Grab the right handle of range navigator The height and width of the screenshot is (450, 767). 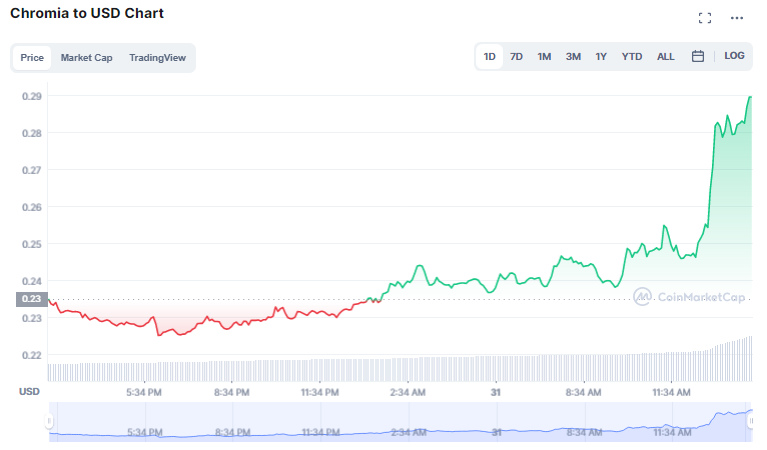pos(749,421)
